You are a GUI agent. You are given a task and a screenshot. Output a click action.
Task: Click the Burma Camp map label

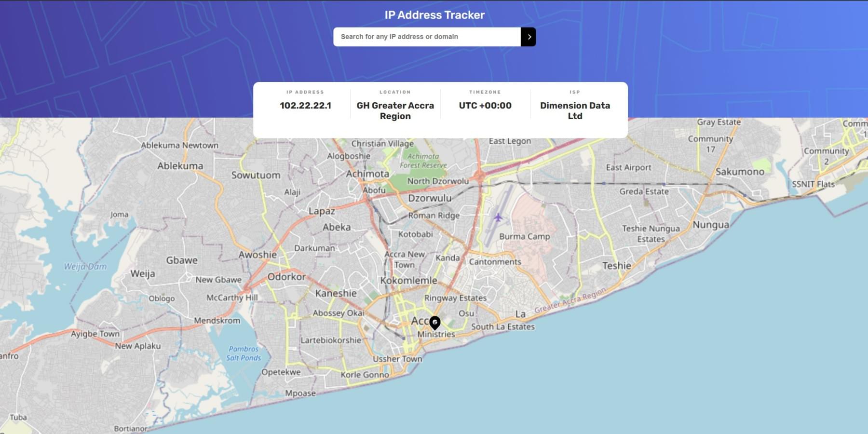(524, 236)
